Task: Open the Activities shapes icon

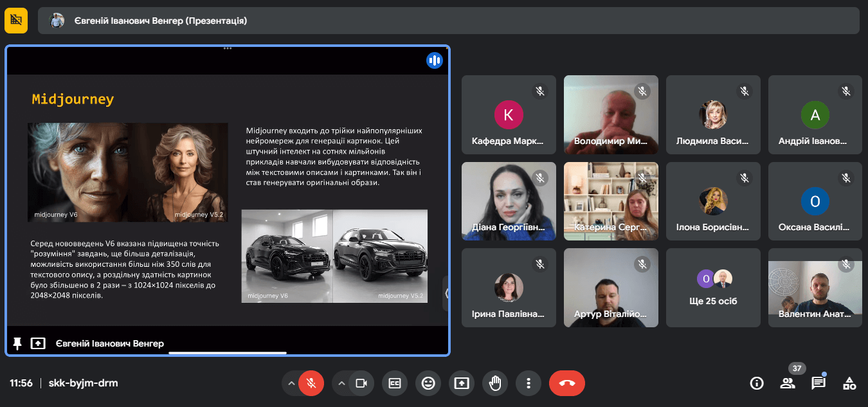Action: [x=849, y=383]
